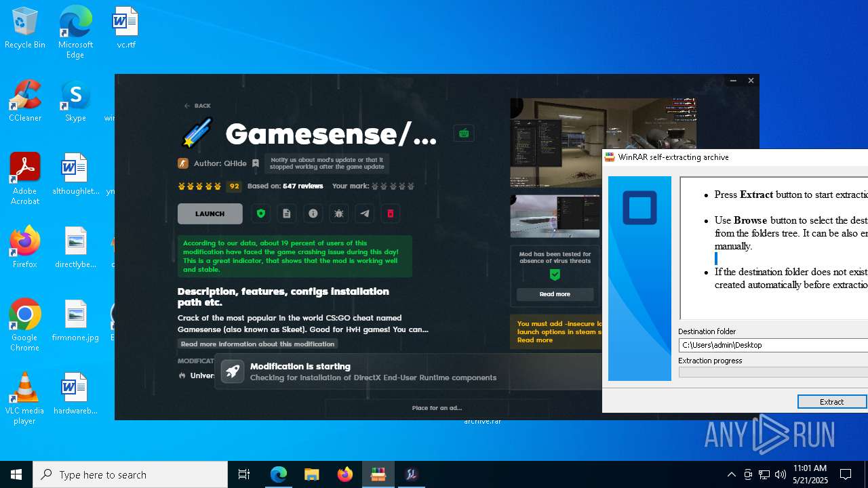Screen dimensions: 868x488
Task: Click the CS:GO game icon beside Author
Action: 183,163
